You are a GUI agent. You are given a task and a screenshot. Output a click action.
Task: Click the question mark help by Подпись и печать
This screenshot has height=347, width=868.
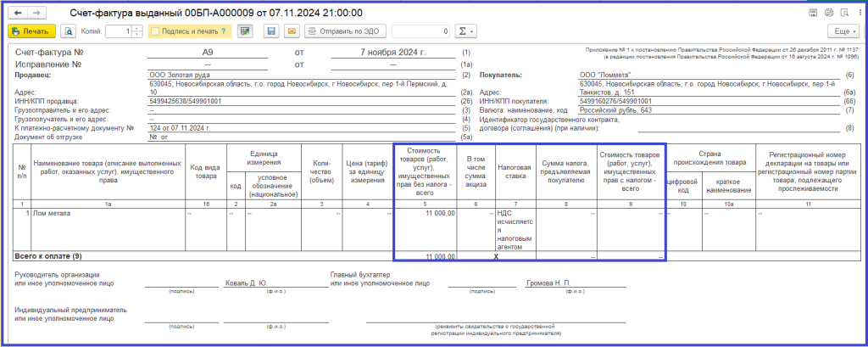223,31
